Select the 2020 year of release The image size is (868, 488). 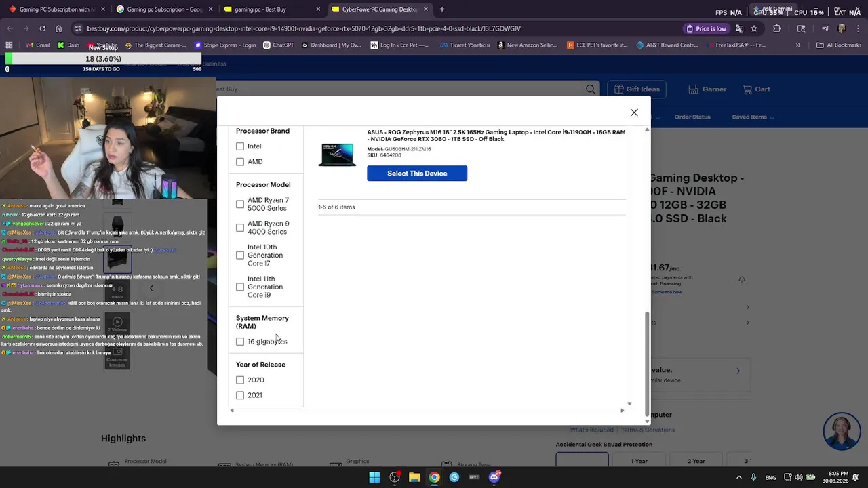[x=240, y=380]
